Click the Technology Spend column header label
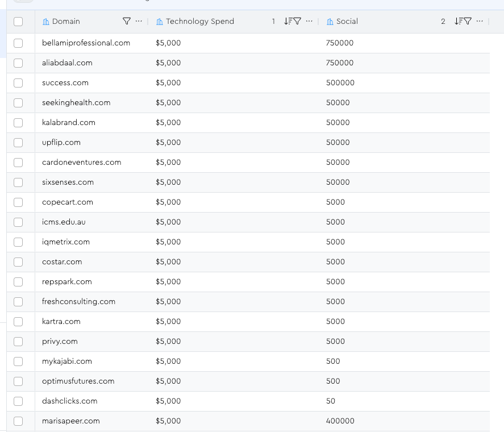This screenshot has width=504, height=432. pyautogui.click(x=199, y=22)
